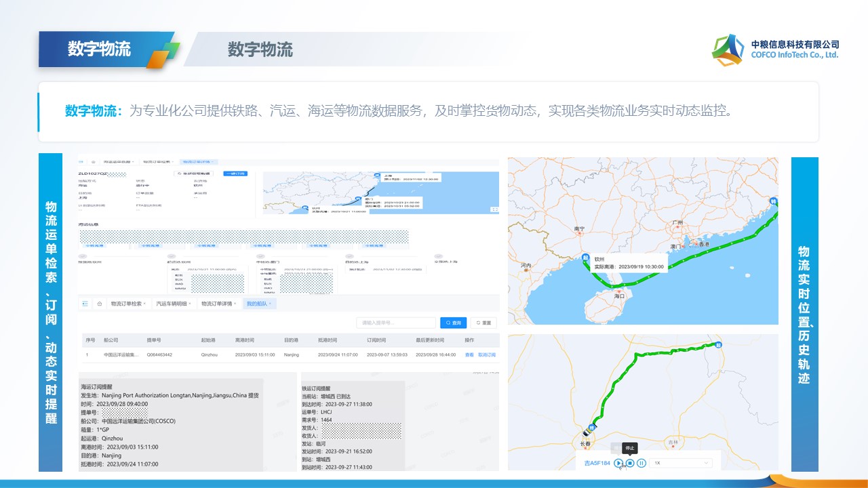Click 查看 link in the COSCO row
868x488 pixels.
click(x=469, y=354)
